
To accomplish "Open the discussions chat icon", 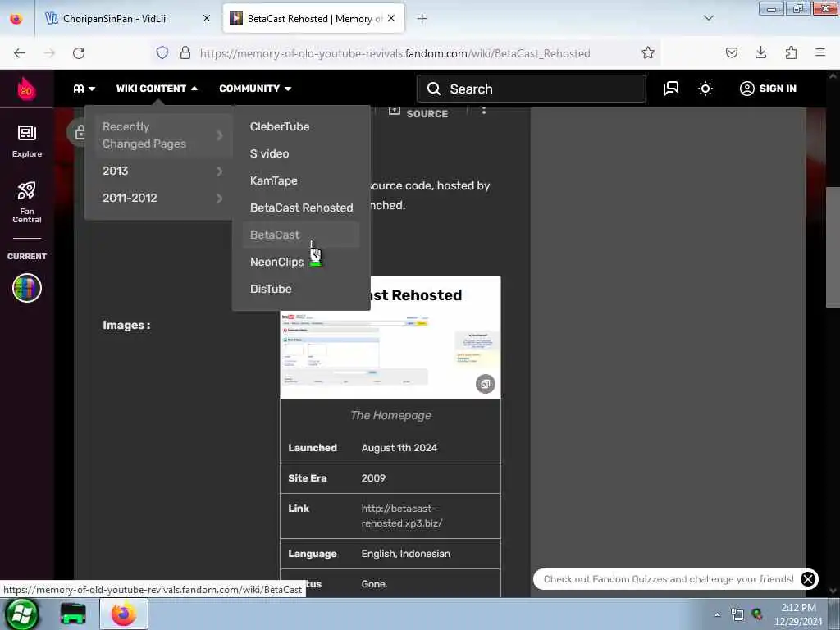I will click(x=671, y=89).
